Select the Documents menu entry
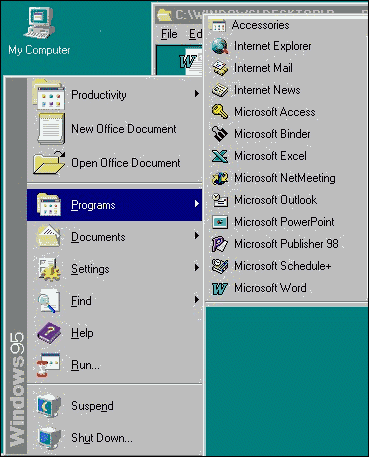369x457 pixels. click(x=115, y=237)
